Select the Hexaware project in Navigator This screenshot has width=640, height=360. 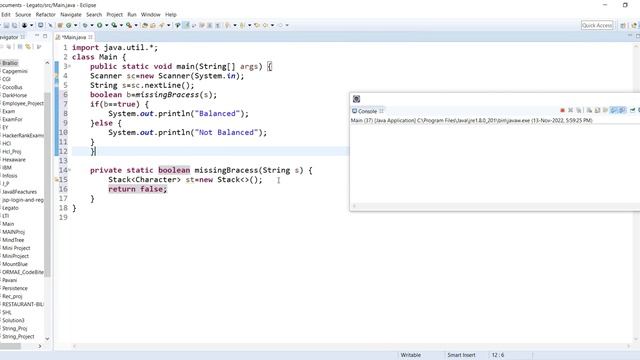[x=14, y=160]
